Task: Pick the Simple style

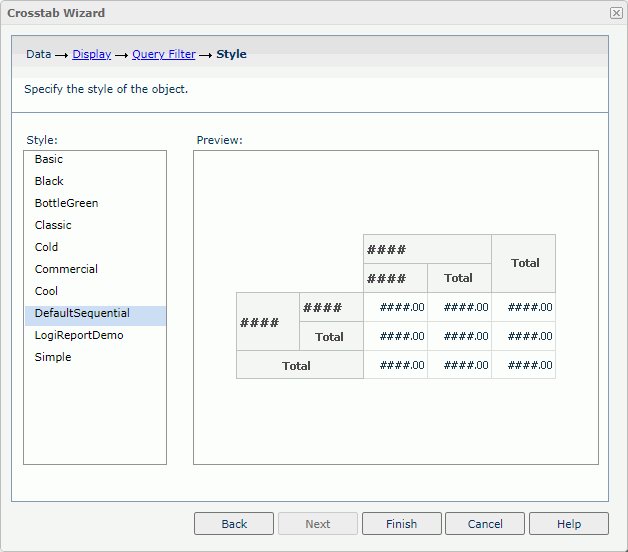Action: [x=95, y=357]
